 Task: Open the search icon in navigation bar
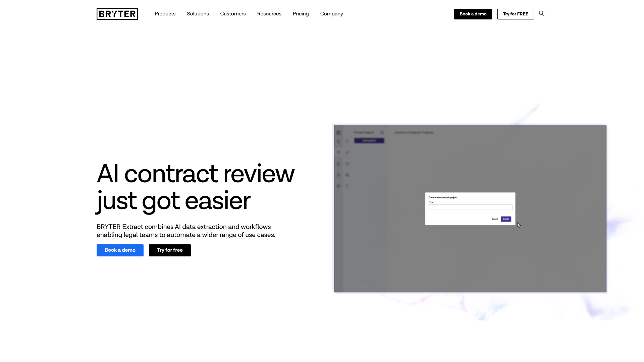click(541, 13)
